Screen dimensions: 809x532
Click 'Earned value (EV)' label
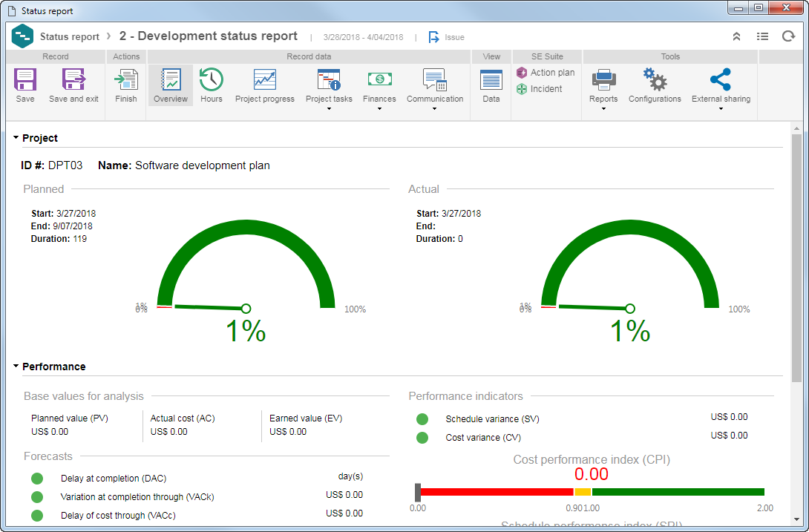[x=306, y=418]
